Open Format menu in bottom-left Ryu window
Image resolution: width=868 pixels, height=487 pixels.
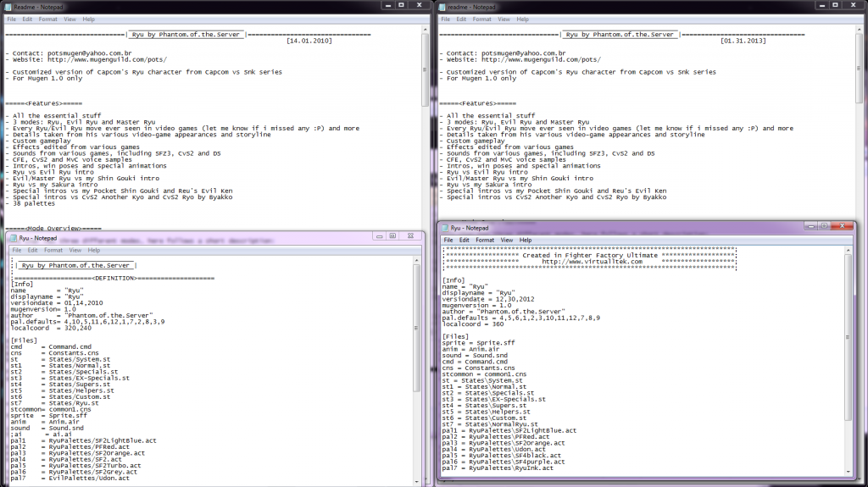pos(53,250)
